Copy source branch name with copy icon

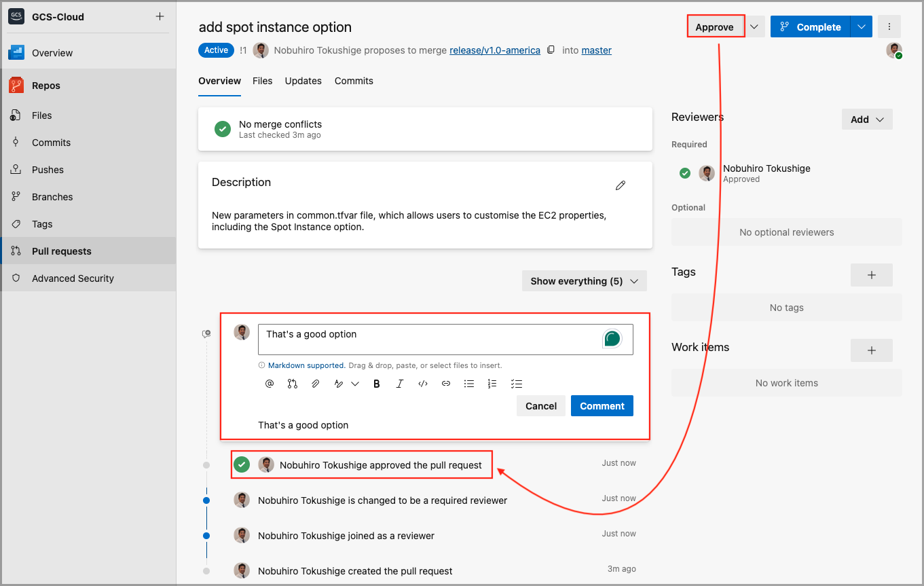pos(551,50)
